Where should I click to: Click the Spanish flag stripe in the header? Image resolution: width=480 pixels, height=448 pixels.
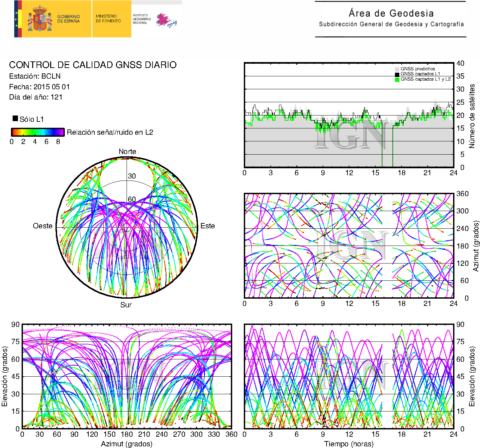[18, 19]
